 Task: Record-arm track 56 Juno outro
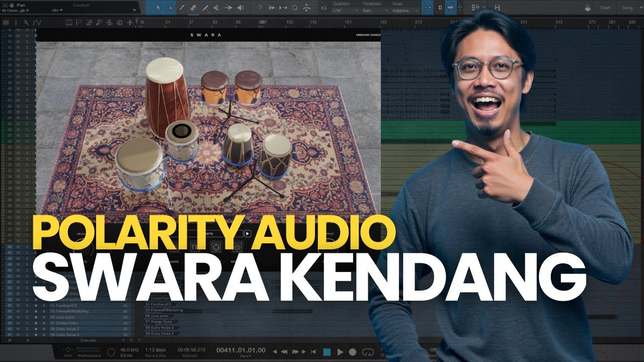pyautogui.click(x=35, y=317)
